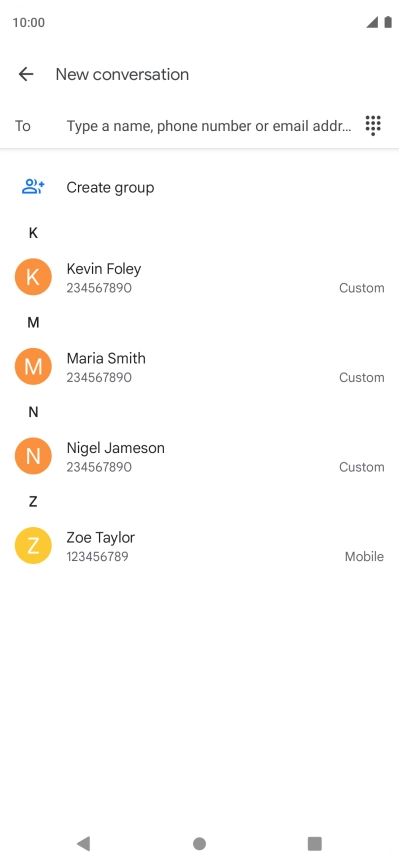Image resolution: width=399 pixels, height=866 pixels.
Task: Tap the Android back navigation triangle
Action: coord(83,843)
